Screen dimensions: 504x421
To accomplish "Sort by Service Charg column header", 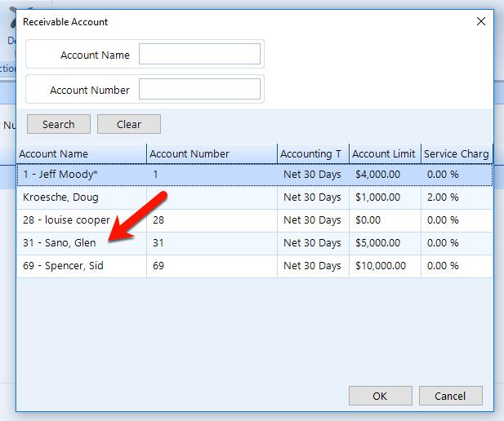I will (457, 154).
